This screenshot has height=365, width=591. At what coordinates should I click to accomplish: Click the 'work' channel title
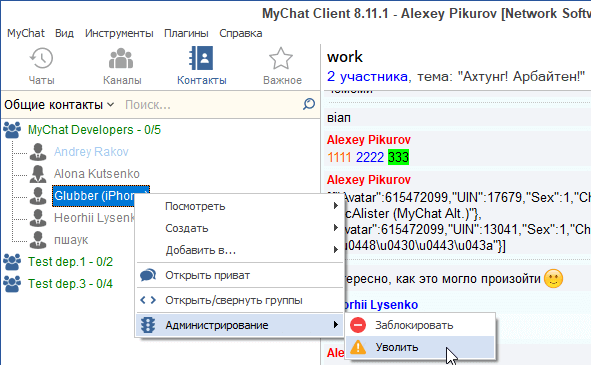tap(344, 57)
